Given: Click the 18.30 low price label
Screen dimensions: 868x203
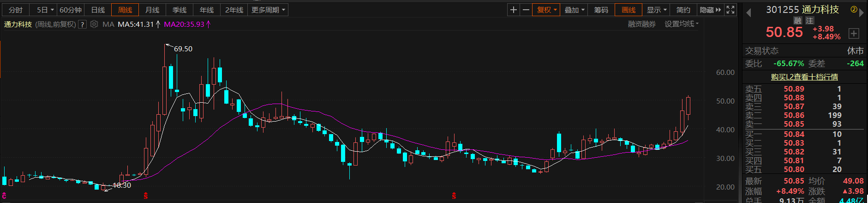Looking at the screenshot, I should click(x=122, y=185).
